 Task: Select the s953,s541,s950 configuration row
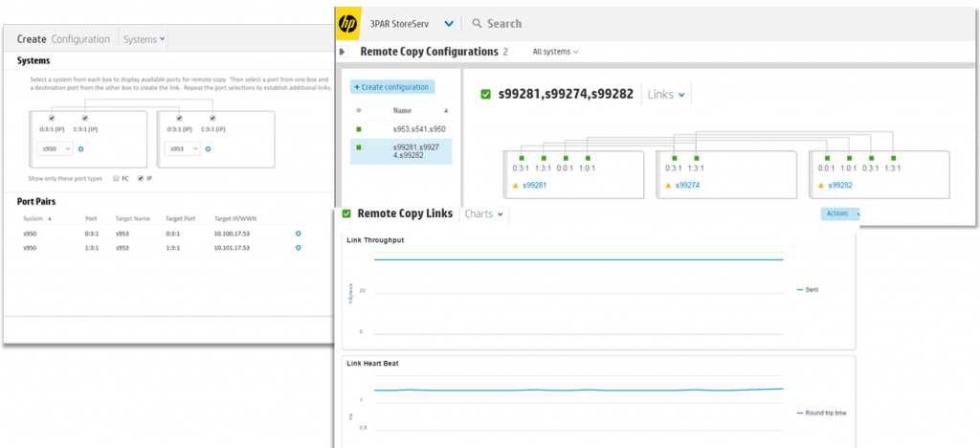point(401,129)
